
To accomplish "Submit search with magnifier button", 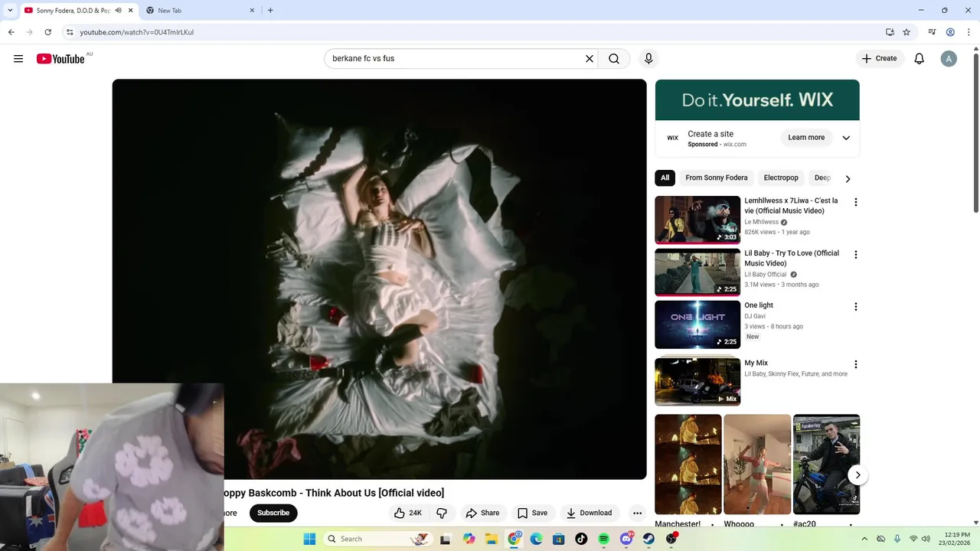I will [614, 59].
